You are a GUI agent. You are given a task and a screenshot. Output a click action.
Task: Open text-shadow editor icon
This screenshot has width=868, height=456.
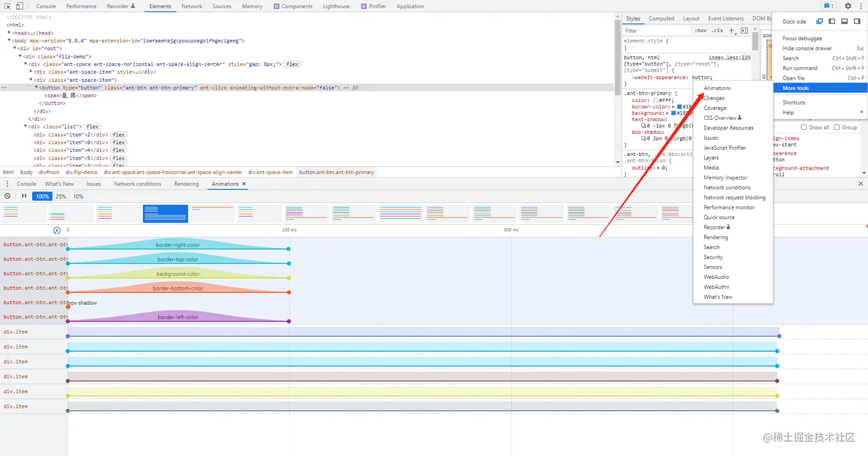click(644, 126)
